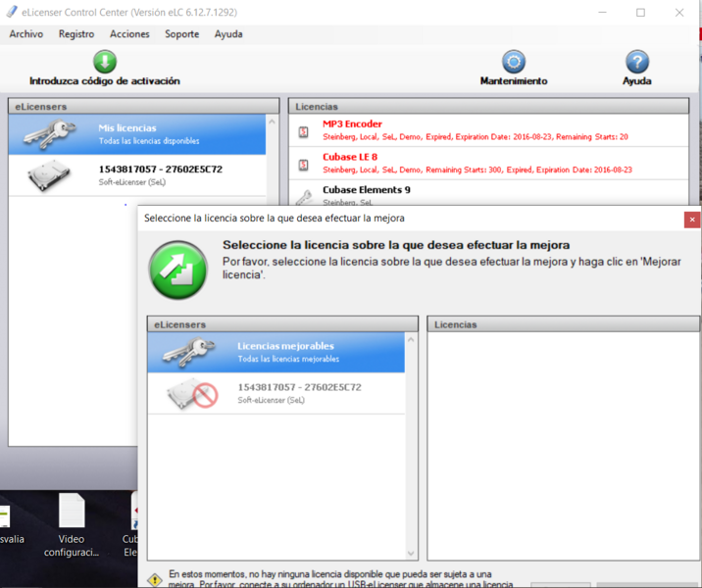The image size is (702, 588).
Task: Select the MP3 Encoder license
Action: [489, 130]
